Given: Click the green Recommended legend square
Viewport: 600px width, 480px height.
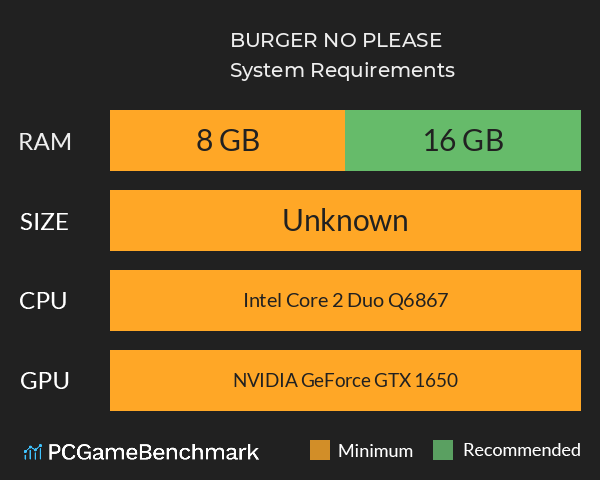Looking at the screenshot, I should tap(444, 450).
